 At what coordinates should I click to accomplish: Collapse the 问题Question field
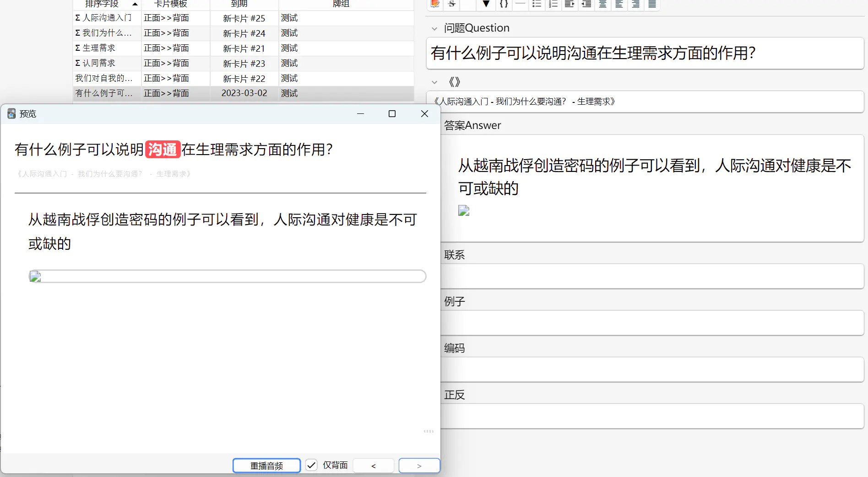(434, 28)
